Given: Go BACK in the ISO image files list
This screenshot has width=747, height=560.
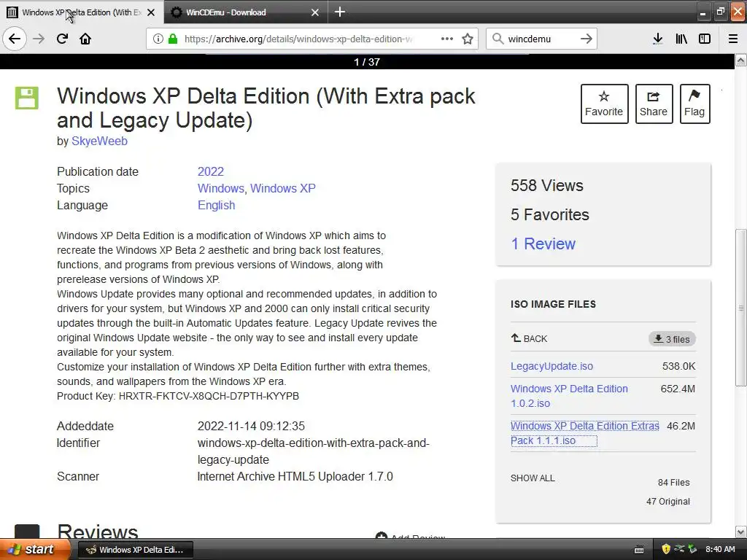Looking at the screenshot, I should (x=530, y=338).
